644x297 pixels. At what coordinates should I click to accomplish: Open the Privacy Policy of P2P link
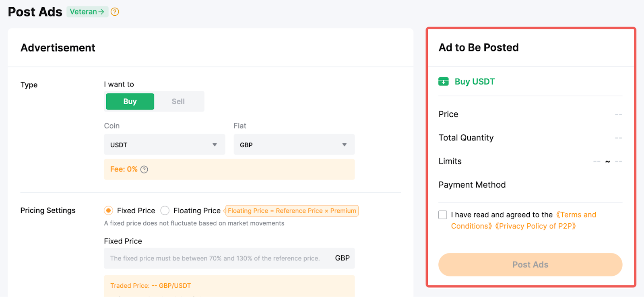click(535, 226)
